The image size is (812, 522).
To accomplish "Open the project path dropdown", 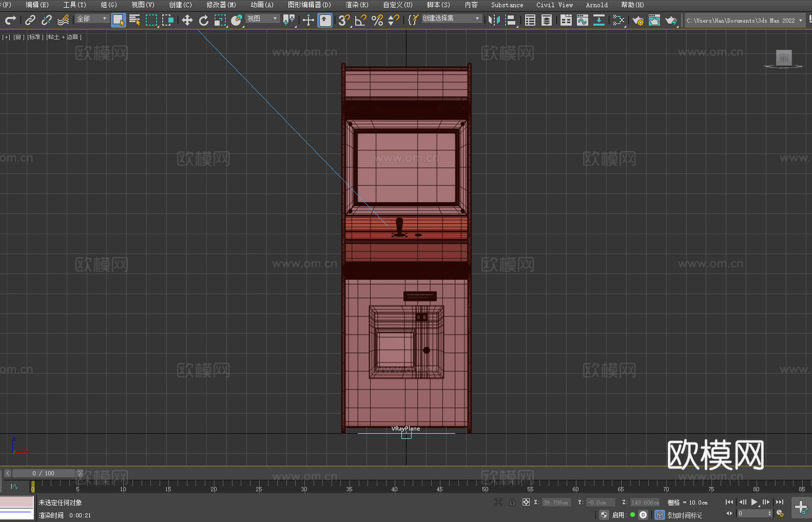I will coord(800,21).
